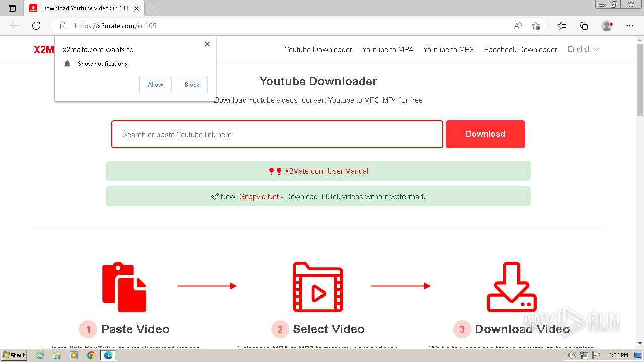Open the tab actions menu icon
This screenshot has height=362, width=644.
12,8
